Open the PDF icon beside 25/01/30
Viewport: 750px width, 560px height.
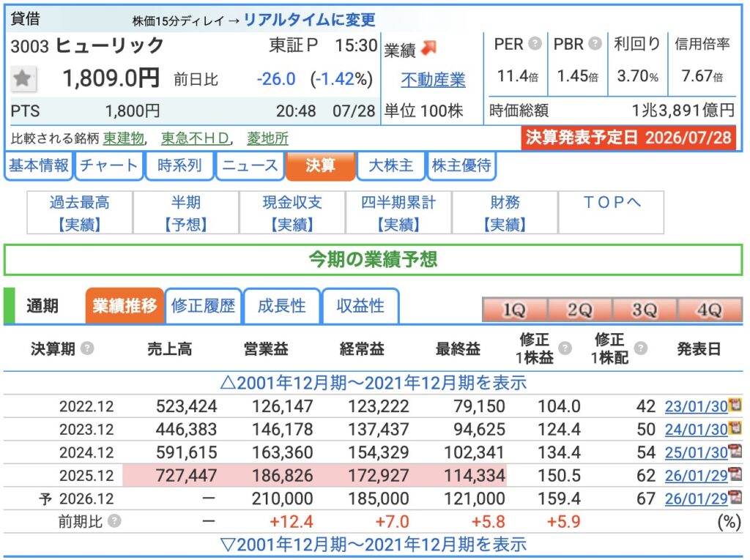(x=735, y=451)
